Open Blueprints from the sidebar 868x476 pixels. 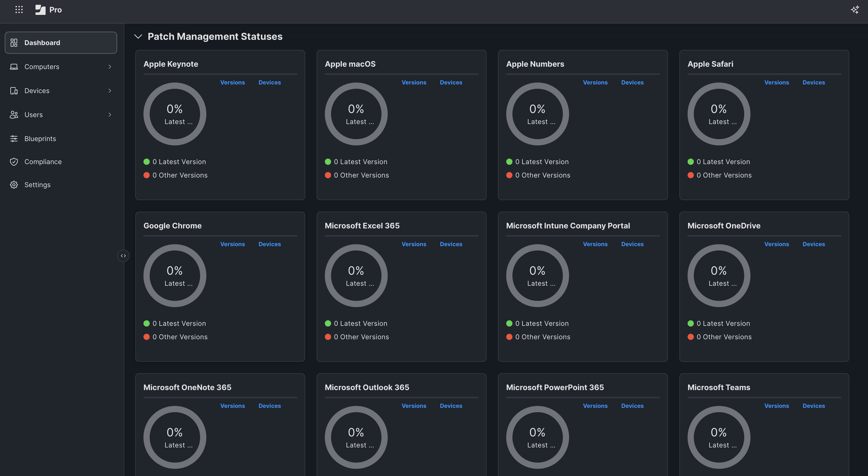40,138
